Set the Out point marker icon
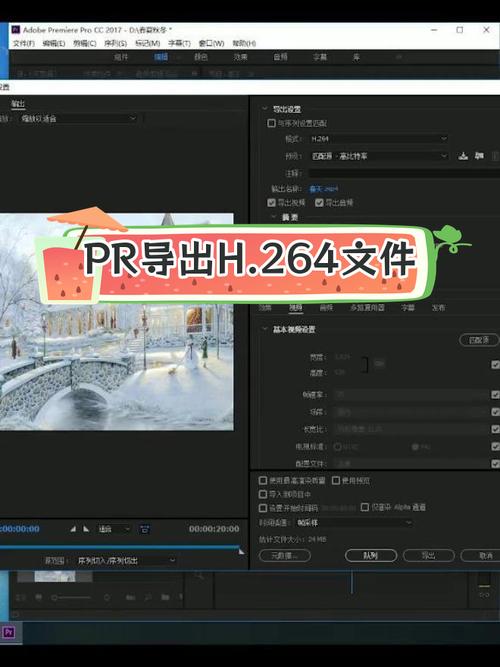The width and height of the screenshot is (500, 667). click(x=86, y=529)
